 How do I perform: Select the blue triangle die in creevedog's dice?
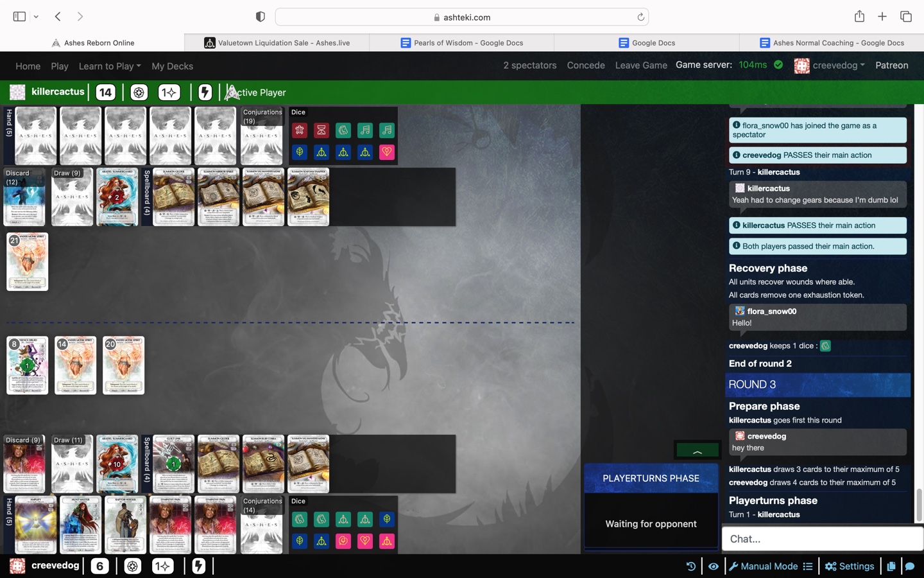pyautogui.click(x=321, y=541)
